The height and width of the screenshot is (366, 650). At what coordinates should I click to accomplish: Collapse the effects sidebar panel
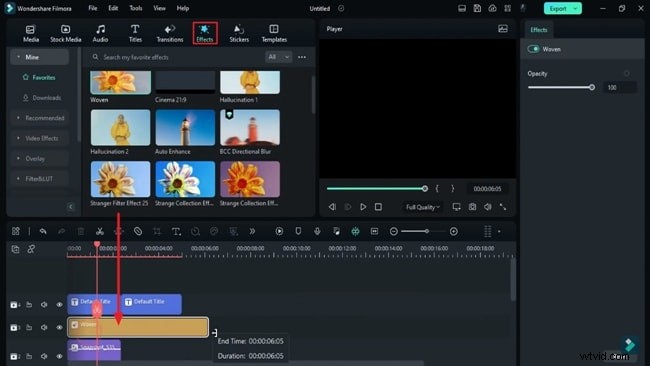coord(70,207)
